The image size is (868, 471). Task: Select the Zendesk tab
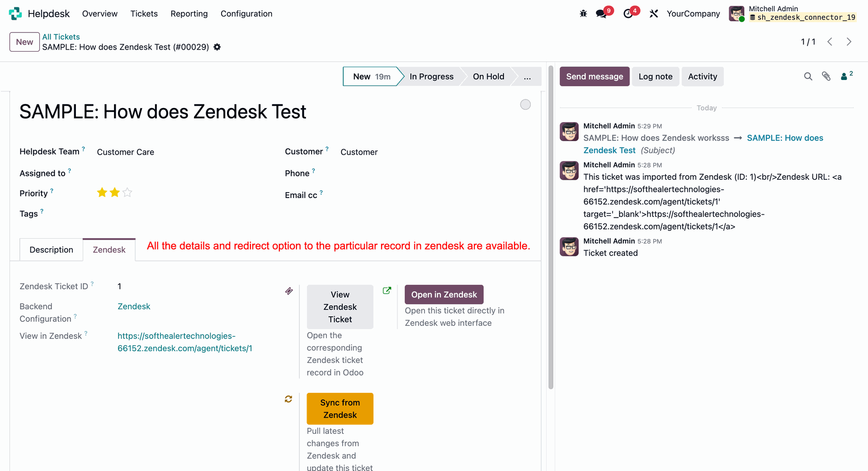point(109,250)
